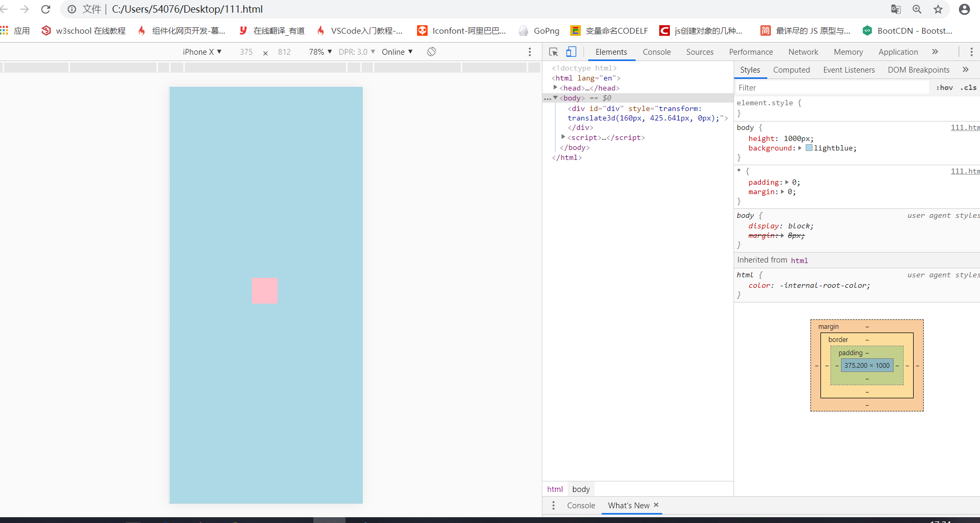Click the height field 812
This screenshot has height=523, width=980.
click(x=284, y=52)
